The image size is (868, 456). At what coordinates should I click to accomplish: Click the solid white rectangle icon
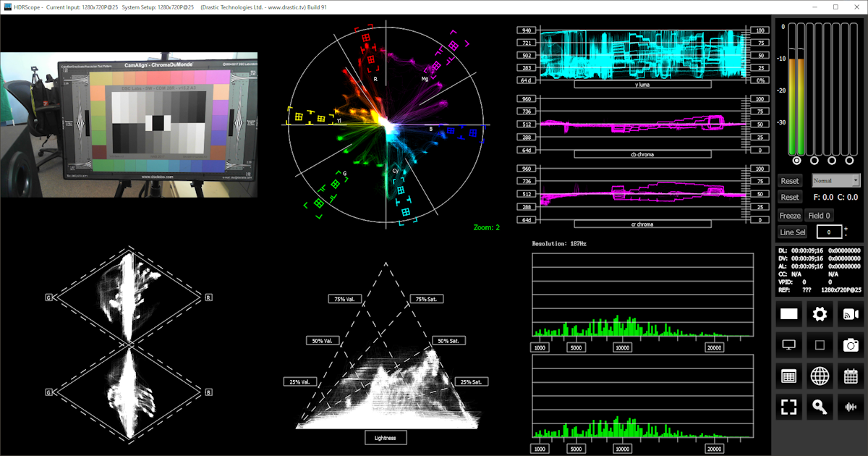pyautogui.click(x=788, y=314)
